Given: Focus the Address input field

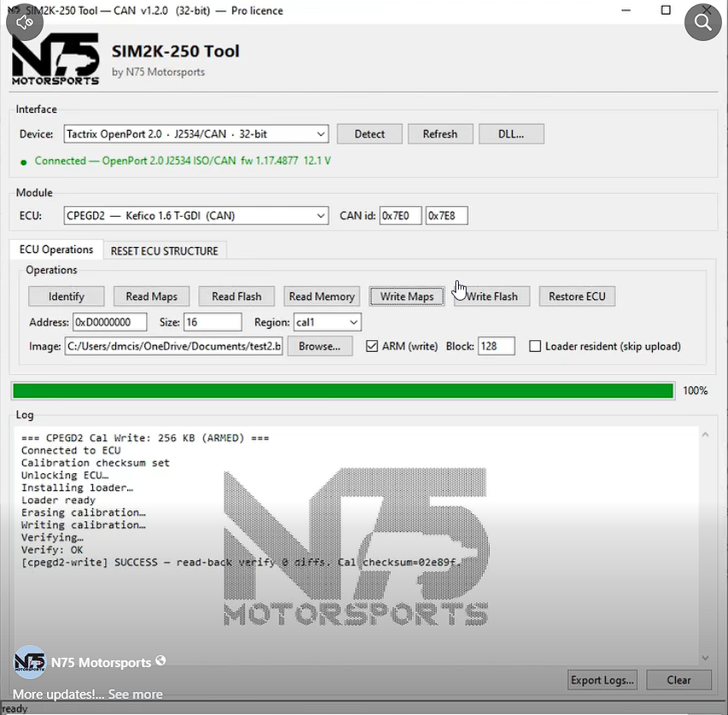Looking at the screenshot, I should [110, 322].
